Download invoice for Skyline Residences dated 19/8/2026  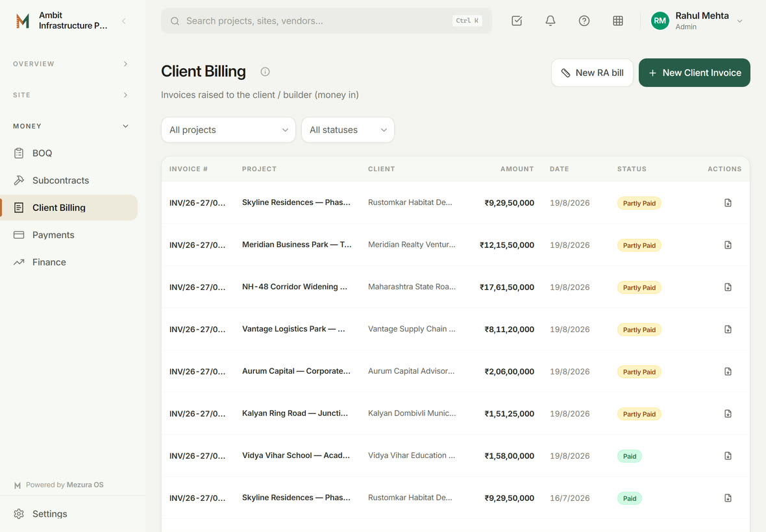coord(728,202)
